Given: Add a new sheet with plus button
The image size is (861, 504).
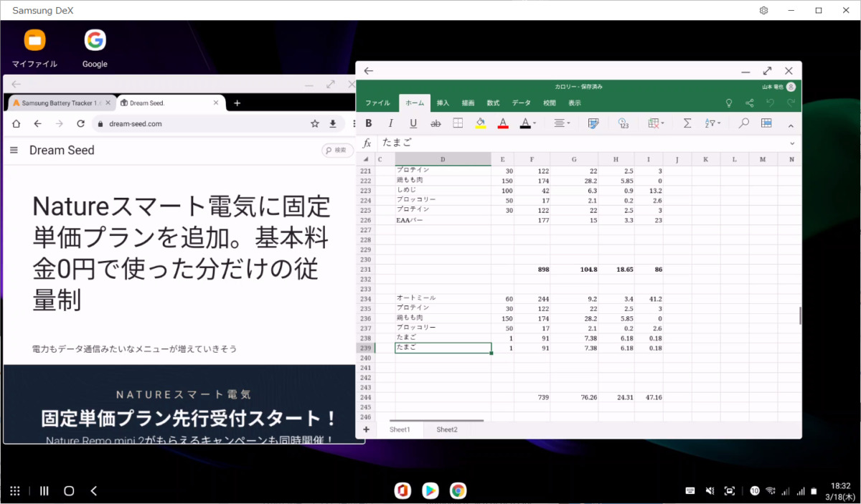Looking at the screenshot, I should pyautogui.click(x=366, y=429).
